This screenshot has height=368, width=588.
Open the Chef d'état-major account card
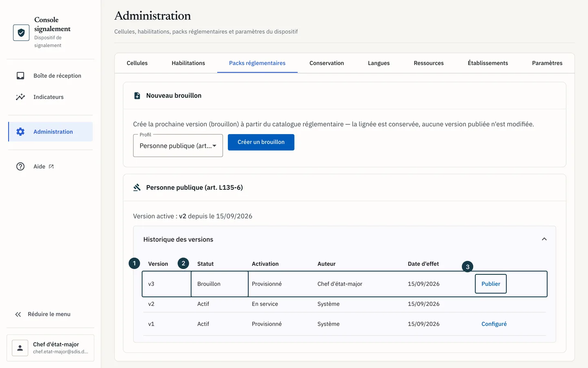pyautogui.click(x=50, y=348)
